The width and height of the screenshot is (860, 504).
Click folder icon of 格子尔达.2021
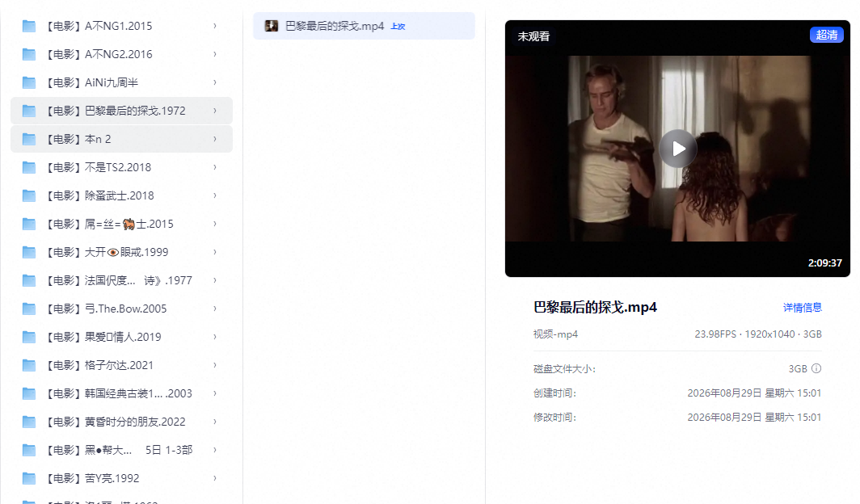point(28,365)
